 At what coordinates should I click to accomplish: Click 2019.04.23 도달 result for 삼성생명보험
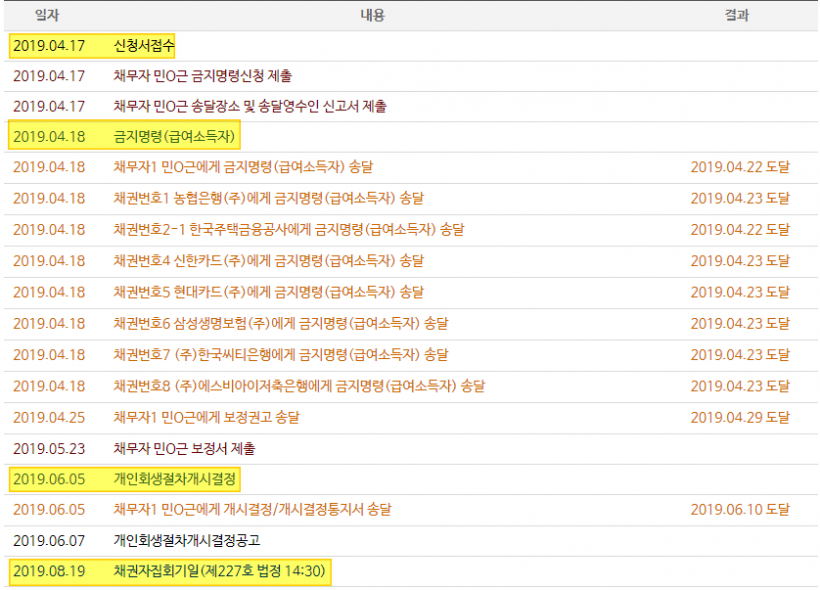(x=740, y=324)
